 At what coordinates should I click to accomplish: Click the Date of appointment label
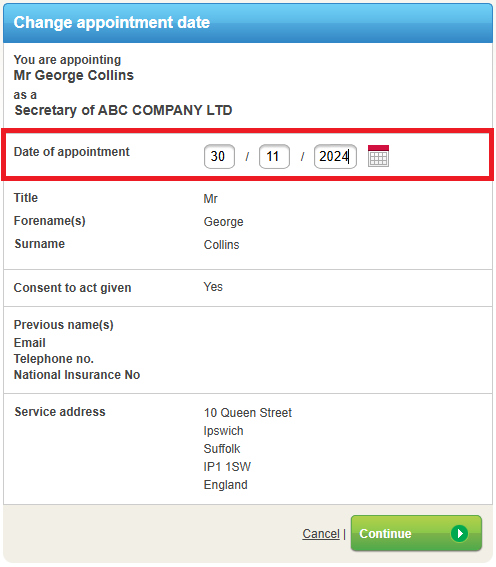[x=72, y=152]
